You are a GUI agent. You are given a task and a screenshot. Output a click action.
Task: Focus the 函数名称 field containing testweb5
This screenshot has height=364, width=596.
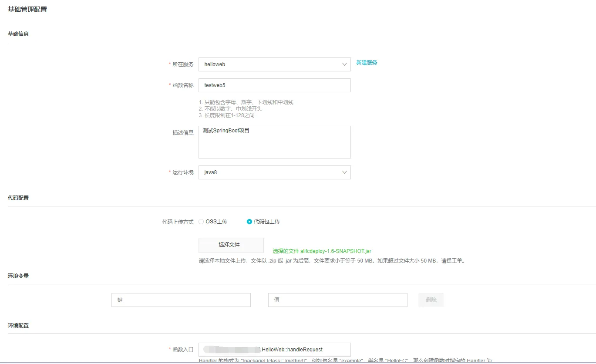point(274,85)
